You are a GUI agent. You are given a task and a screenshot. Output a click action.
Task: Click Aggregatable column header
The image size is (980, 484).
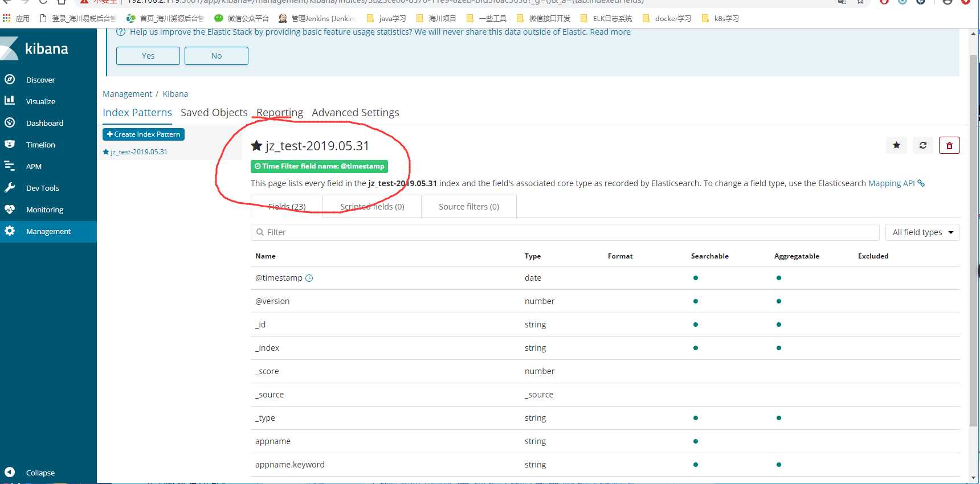pos(797,256)
